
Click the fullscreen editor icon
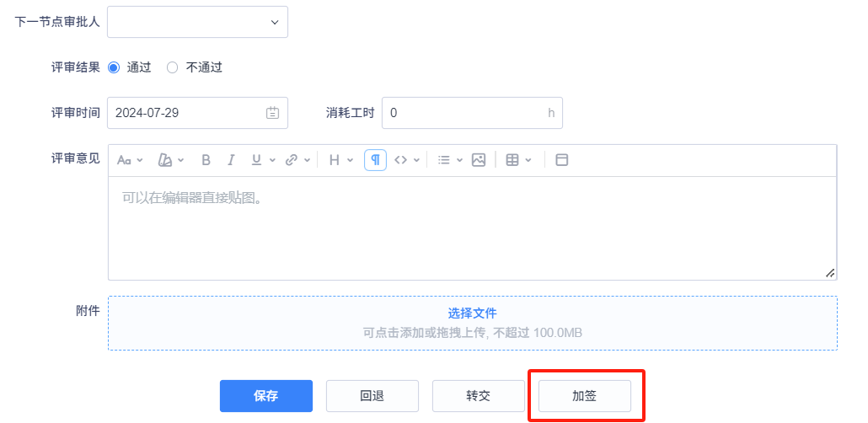coord(562,160)
